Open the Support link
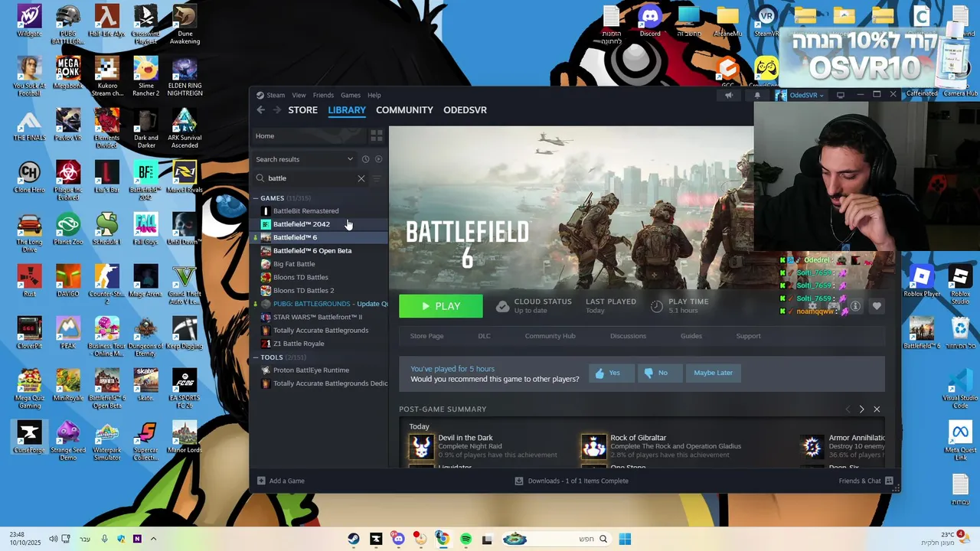980x551 pixels. click(x=748, y=336)
